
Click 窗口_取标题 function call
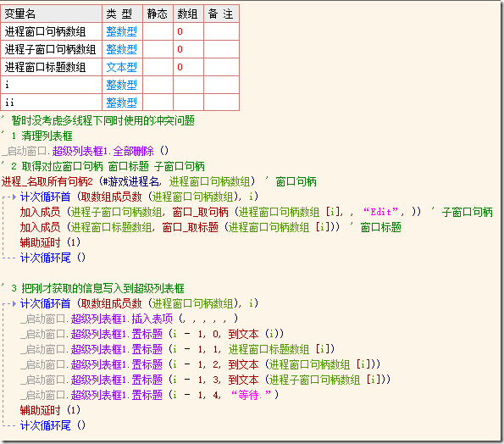pos(191,227)
